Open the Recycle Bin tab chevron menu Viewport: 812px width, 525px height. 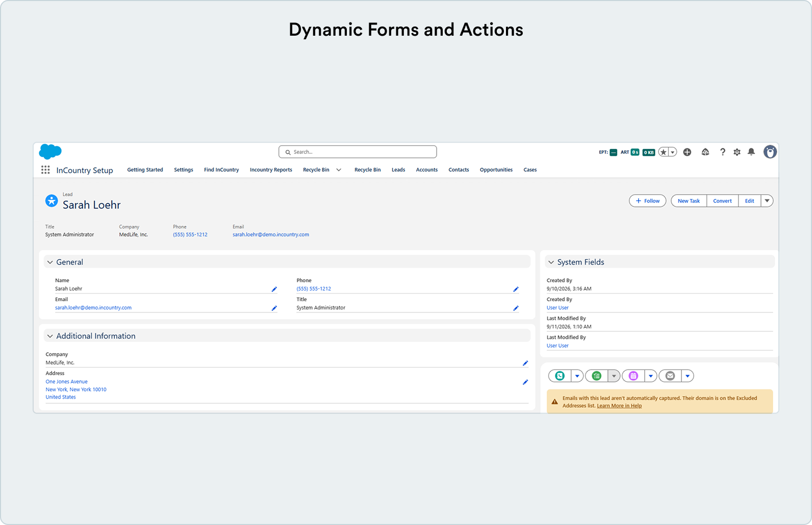pyautogui.click(x=339, y=170)
